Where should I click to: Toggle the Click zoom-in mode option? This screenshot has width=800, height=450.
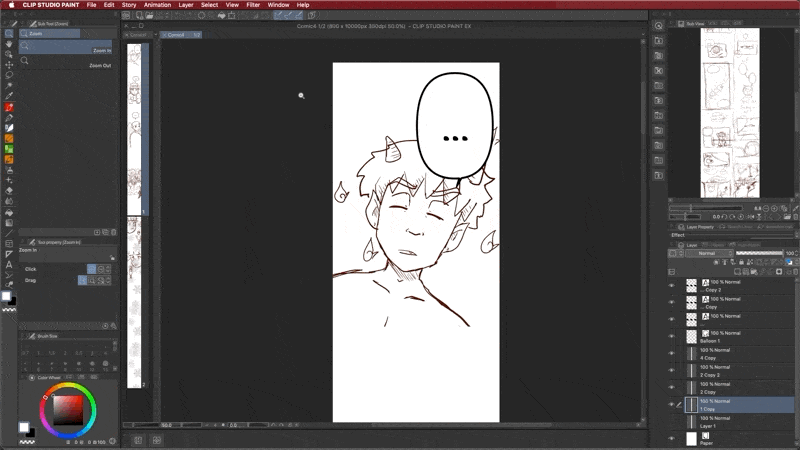click(91, 269)
